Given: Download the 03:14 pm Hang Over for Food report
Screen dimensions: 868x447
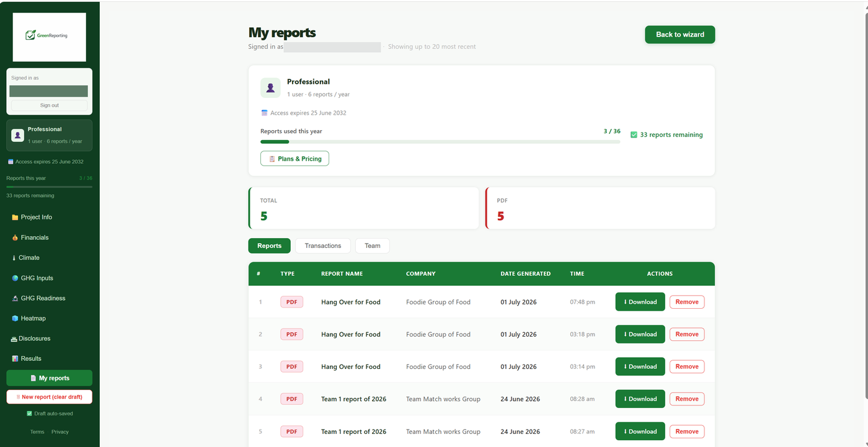Looking at the screenshot, I should (640, 366).
